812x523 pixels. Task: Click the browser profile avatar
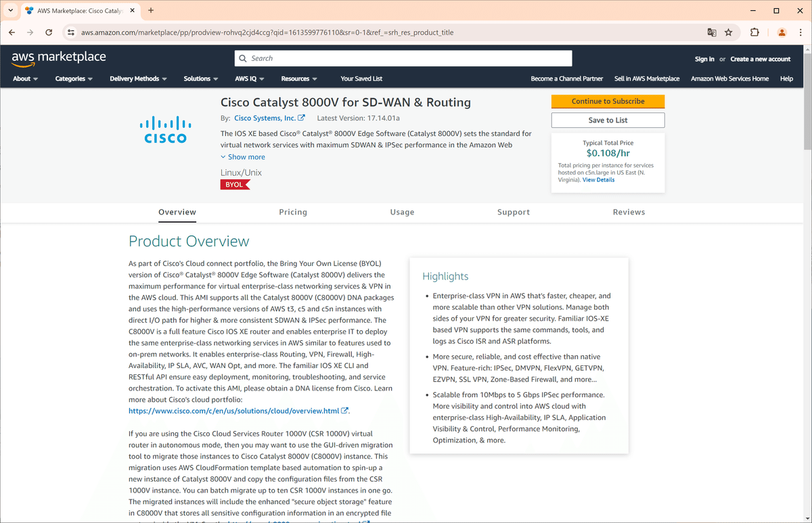[782, 32]
